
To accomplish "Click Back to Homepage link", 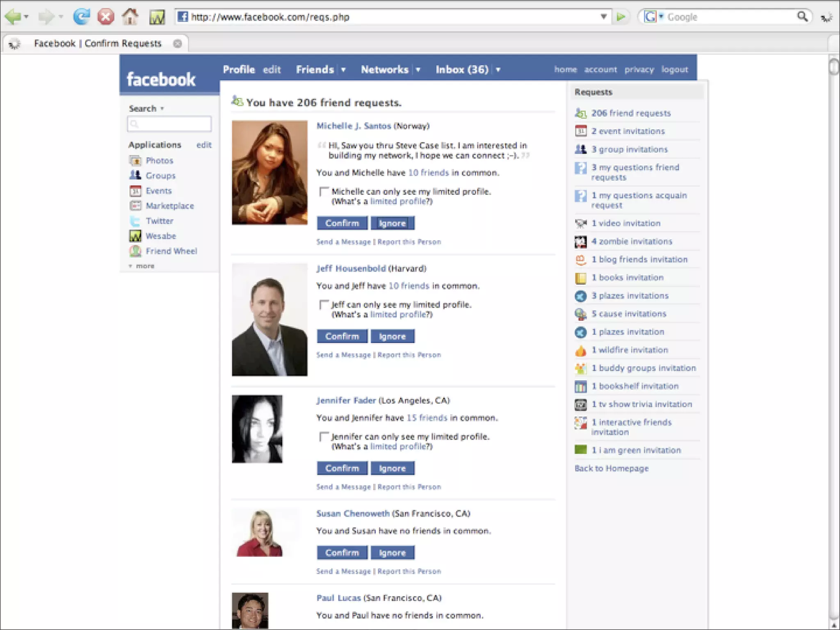I will click(x=612, y=468).
